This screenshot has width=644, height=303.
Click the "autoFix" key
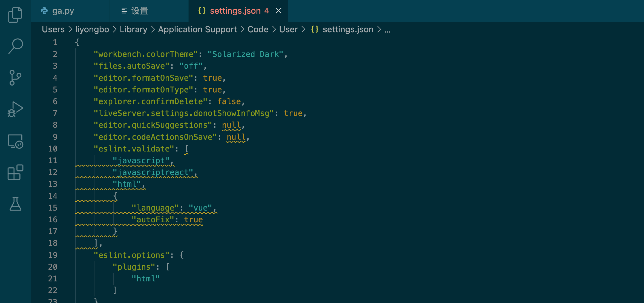coord(153,220)
